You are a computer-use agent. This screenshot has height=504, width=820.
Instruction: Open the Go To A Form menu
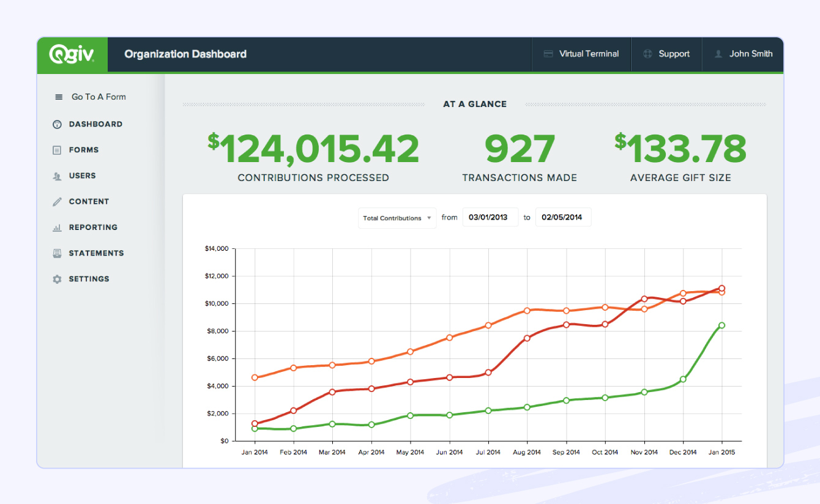point(91,97)
